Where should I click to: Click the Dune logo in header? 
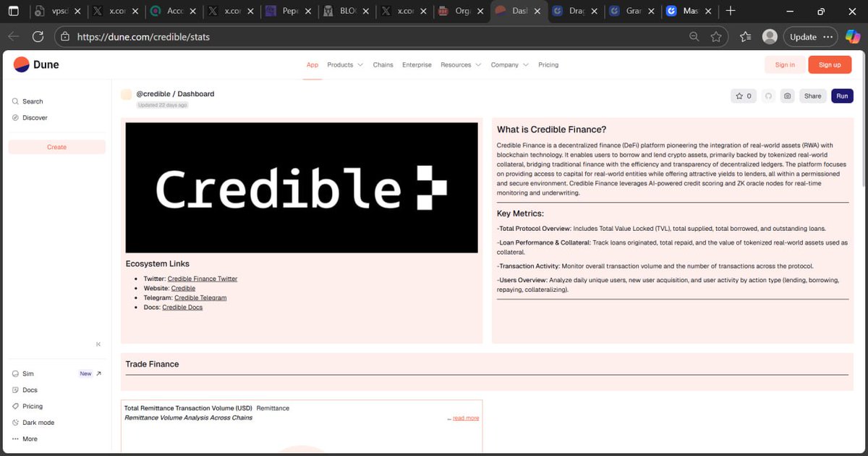[36, 64]
